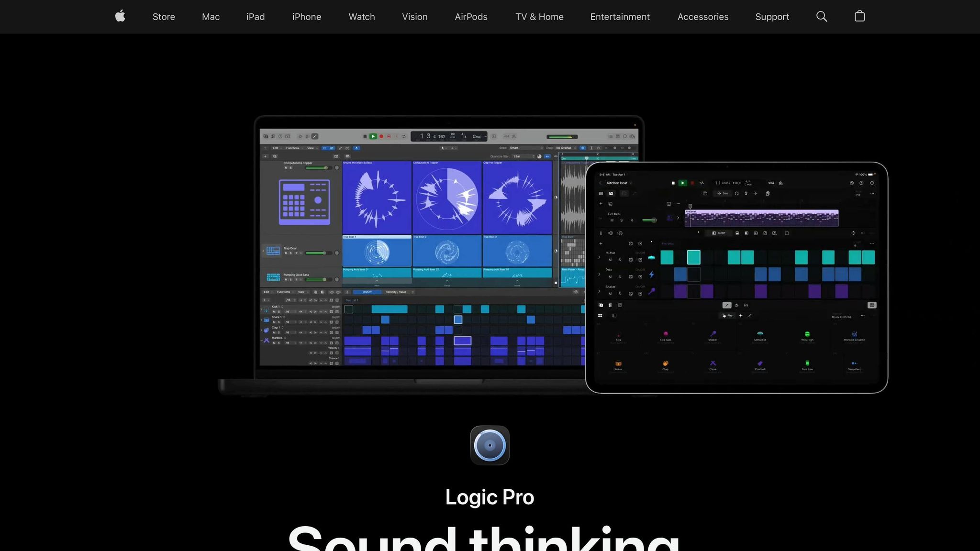
Task: Open the Cmaj key dropdown in the MacBook LCD
Action: (x=479, y=136)
